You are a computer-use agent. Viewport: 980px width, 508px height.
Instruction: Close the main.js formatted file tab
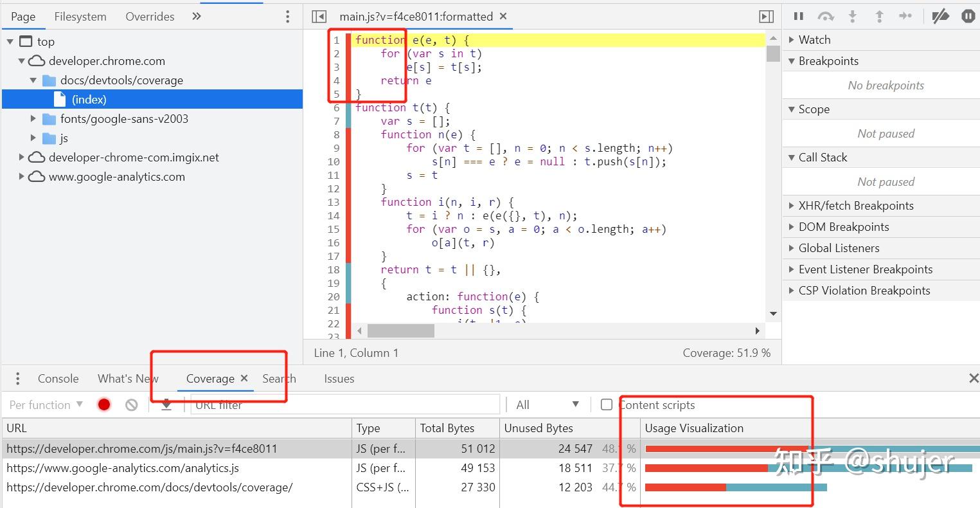coord(503,17)
